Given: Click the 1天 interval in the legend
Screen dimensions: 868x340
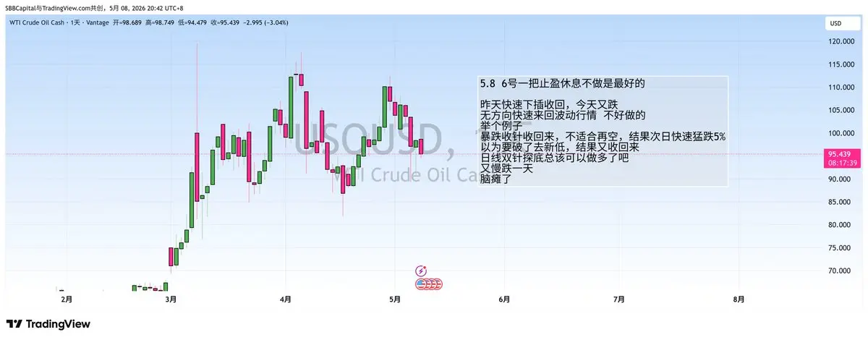Looking at the screenshot, I should point(75,23).
